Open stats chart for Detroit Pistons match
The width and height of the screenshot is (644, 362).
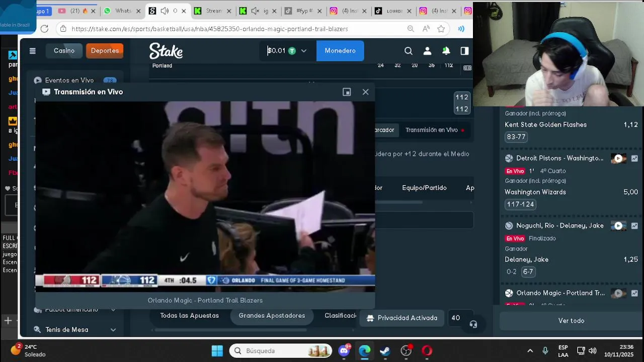(x=634, y=158)
